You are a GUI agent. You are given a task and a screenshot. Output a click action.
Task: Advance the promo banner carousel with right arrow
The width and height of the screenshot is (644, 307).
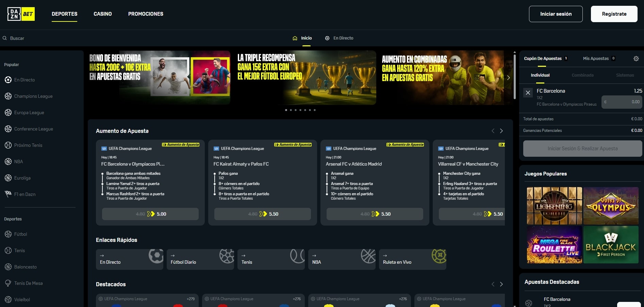(508, 78)
